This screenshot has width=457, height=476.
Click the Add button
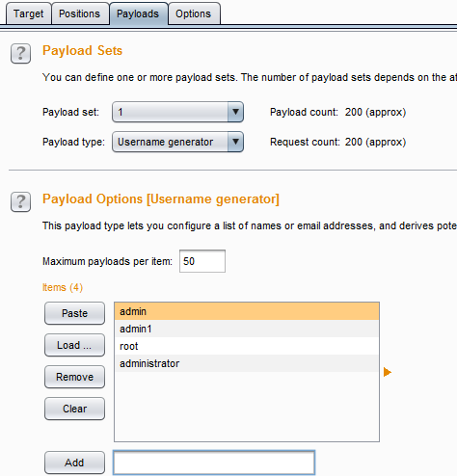74,463
